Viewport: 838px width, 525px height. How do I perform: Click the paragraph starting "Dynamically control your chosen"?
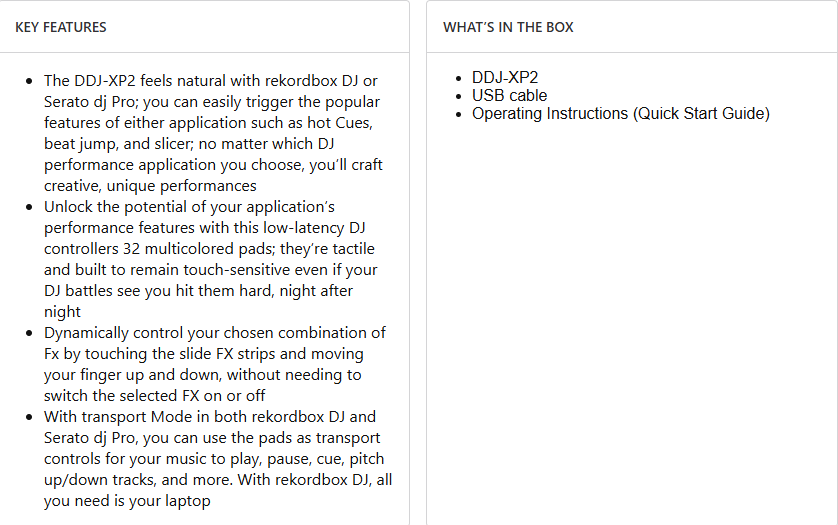coord(214,364)
